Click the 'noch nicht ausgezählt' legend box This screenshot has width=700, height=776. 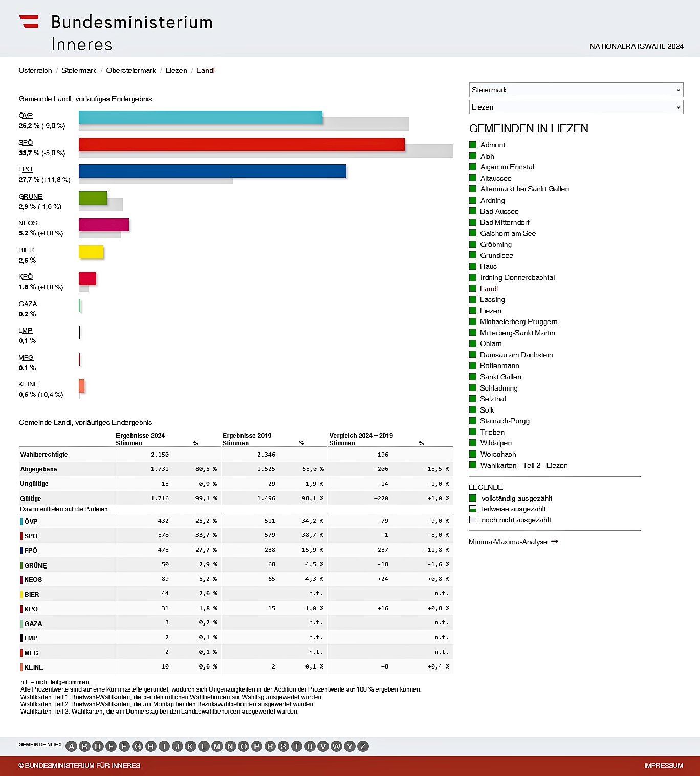473,520
